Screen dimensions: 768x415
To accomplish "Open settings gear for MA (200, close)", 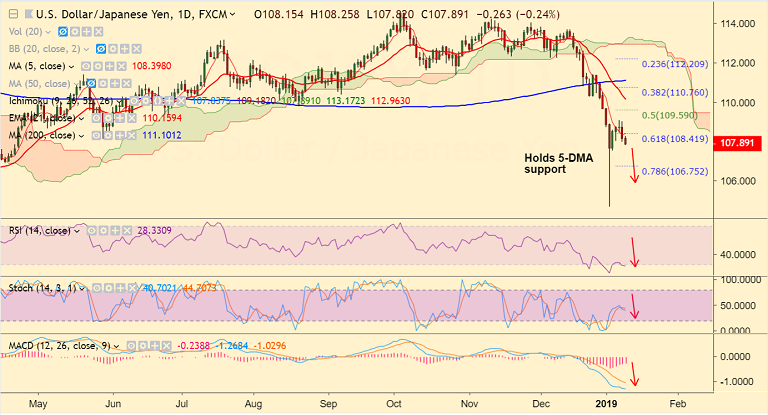I will point(108,136).
